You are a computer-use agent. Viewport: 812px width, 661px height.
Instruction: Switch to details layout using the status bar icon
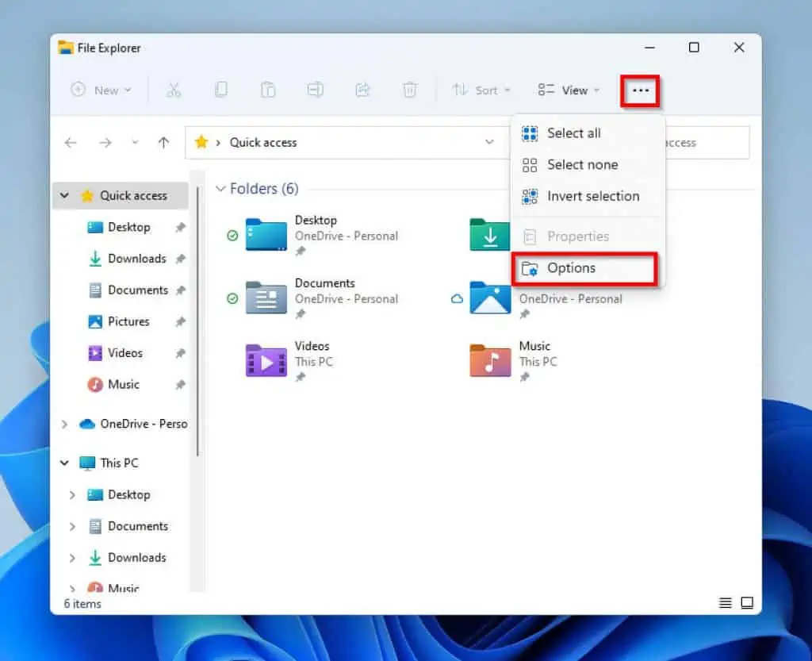(724, 603)
